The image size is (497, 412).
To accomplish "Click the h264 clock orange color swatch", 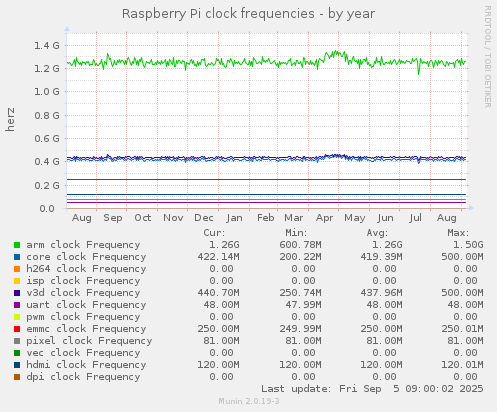I will (17, 269).
